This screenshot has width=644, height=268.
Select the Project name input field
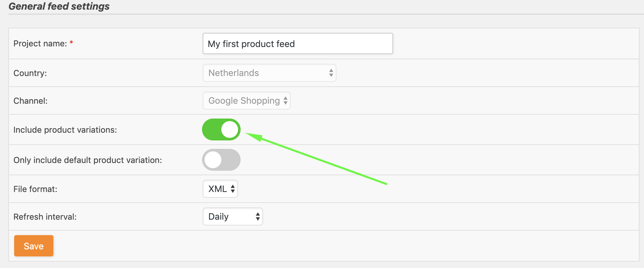[297, 43]
